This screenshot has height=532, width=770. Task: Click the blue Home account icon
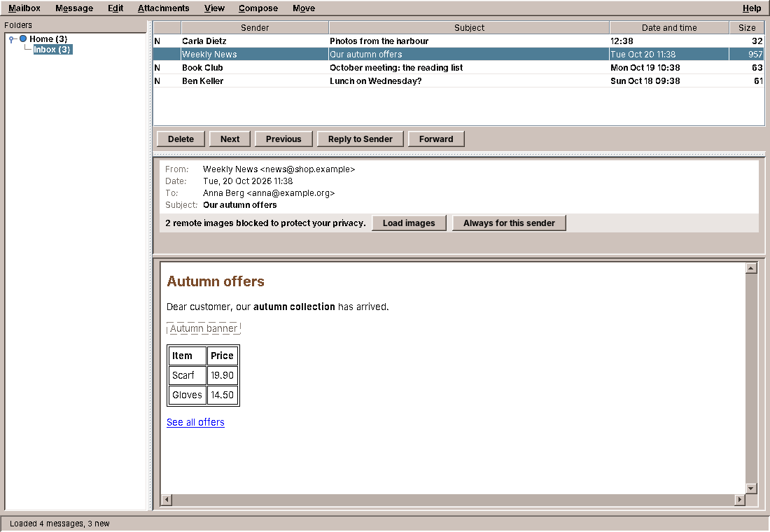click(23, 38)
